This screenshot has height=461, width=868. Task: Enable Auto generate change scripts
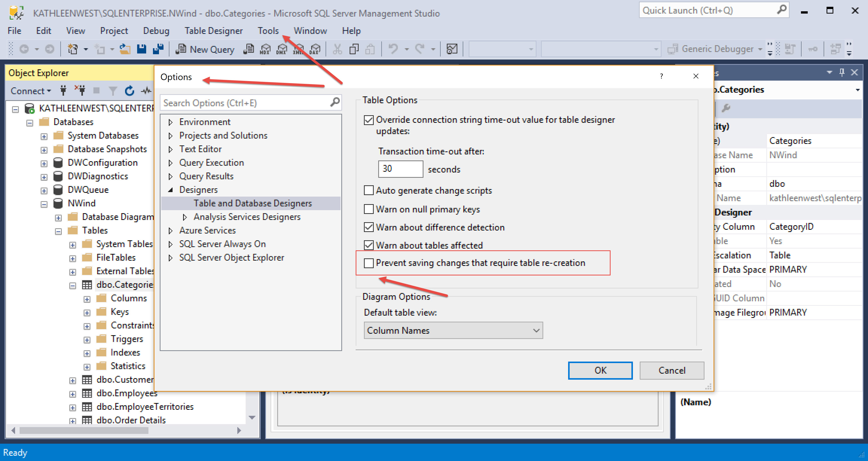tap(369, 190)
